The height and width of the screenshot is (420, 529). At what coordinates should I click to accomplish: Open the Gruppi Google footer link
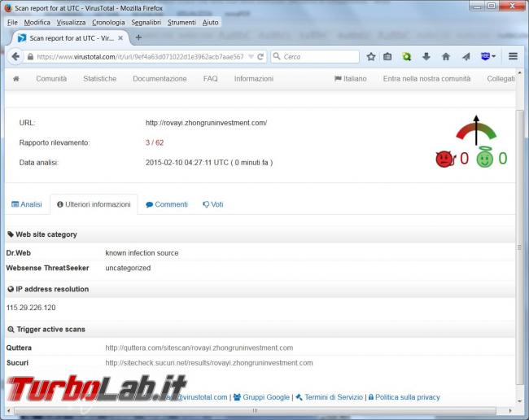coord(261,397)
